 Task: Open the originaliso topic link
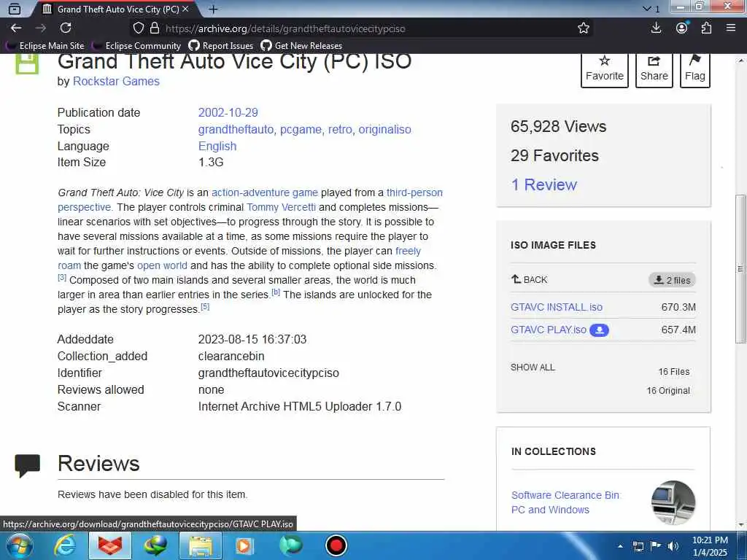pos(385,130)
